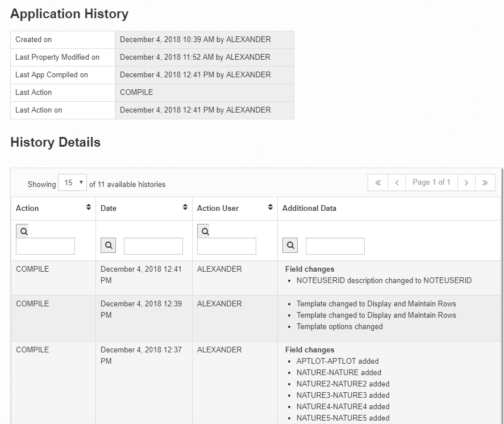The image size is (504, 424).
Task: Go to the next page of histories
Action: 466,182
